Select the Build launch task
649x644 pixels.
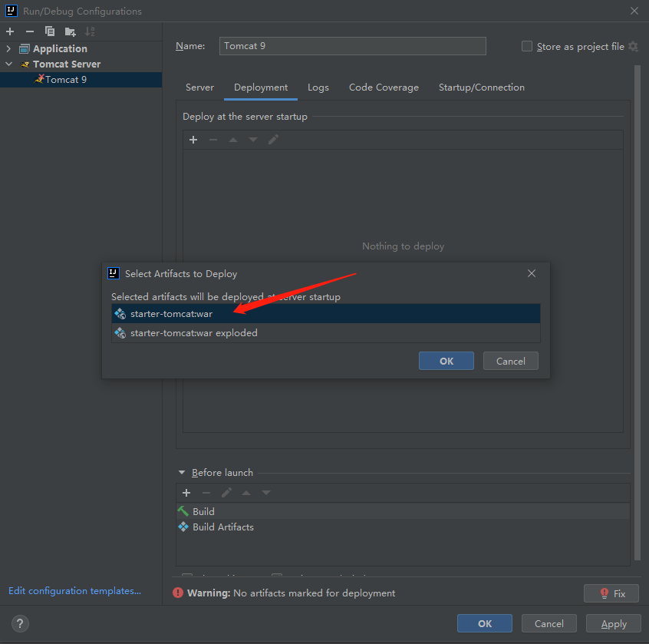pyautogui.click(x=404, y=511)
